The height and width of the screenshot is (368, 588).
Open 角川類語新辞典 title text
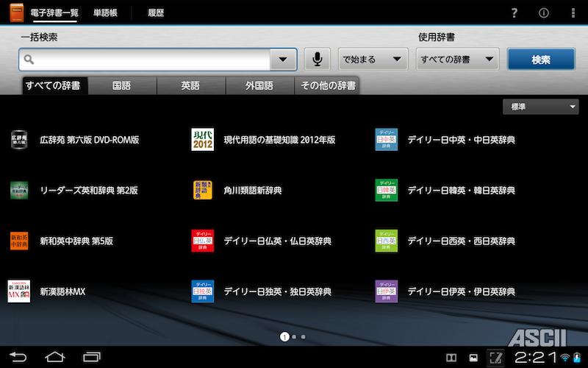tap(253, 191)
